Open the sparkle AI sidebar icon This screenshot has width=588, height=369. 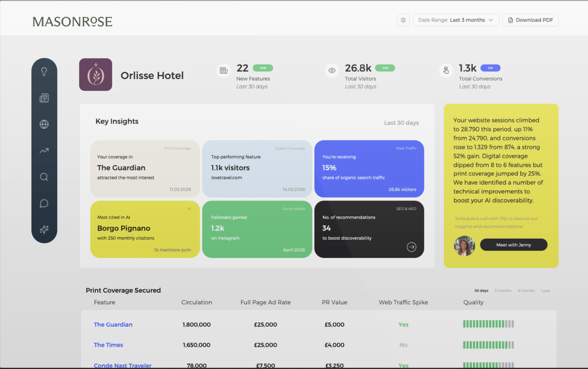pyautogui.click(x=44, y=229)
